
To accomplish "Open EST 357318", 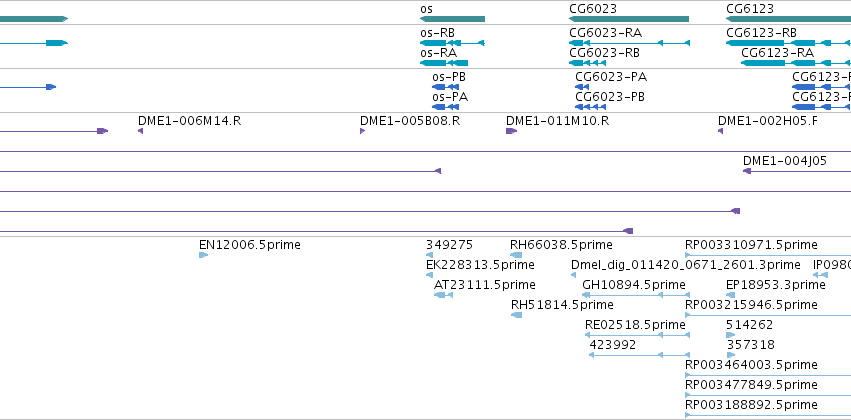I will click(x=731, y=355).
